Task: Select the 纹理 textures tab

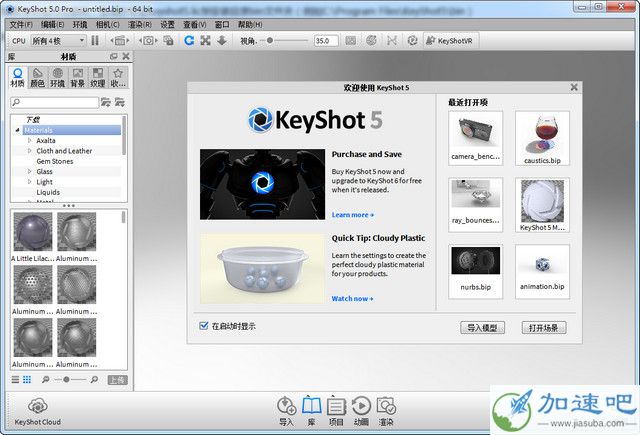Action: tap(98, 78)
